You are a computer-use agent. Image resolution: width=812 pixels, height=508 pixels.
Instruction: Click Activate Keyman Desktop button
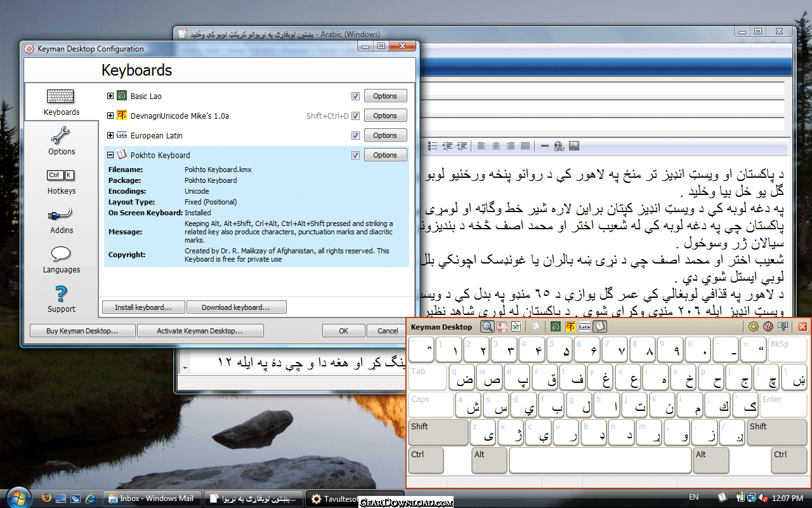[x=200, y=331]
